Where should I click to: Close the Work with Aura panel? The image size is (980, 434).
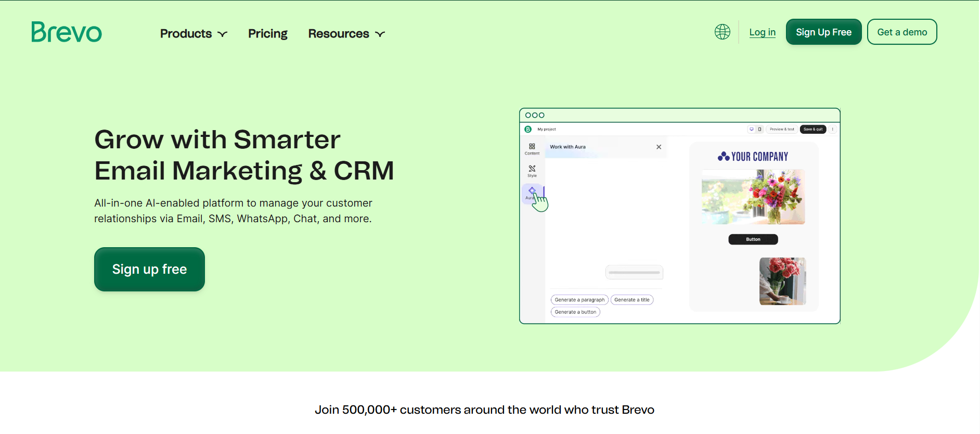(659, 147)
